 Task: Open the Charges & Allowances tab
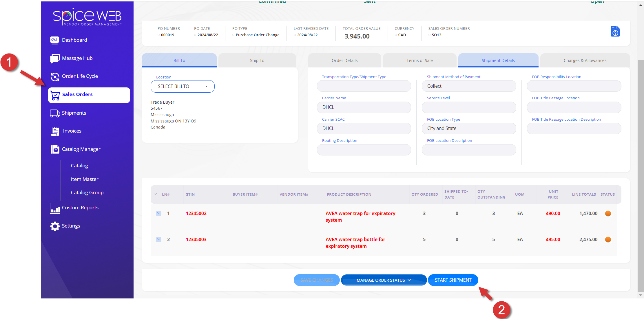[x=585, y=60]
